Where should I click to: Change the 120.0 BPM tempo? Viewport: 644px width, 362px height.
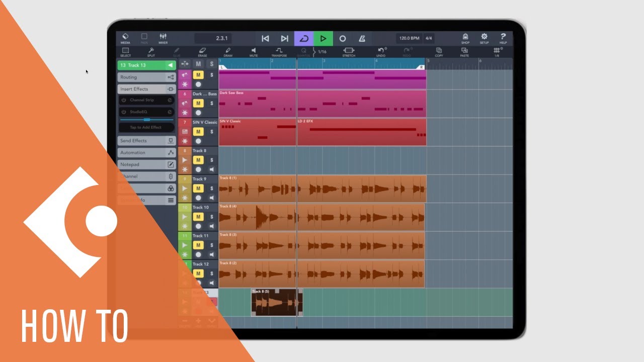(x=409, y=38)
